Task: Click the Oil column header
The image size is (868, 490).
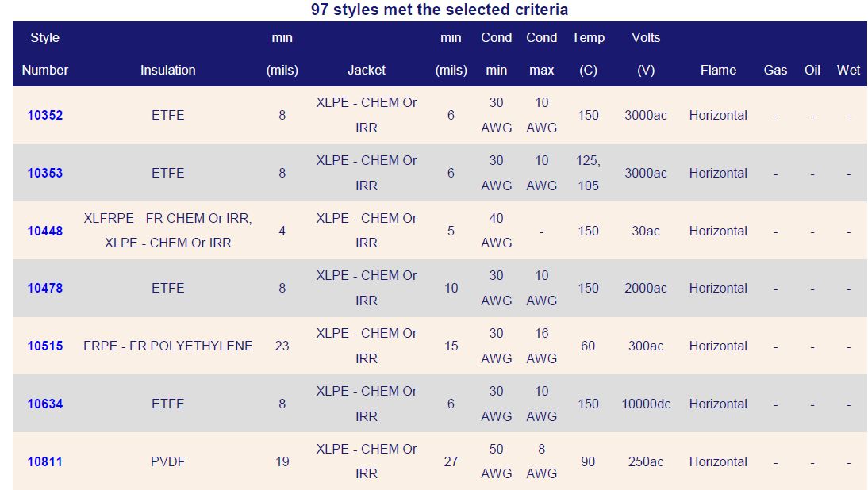Action: pos(812,70)
